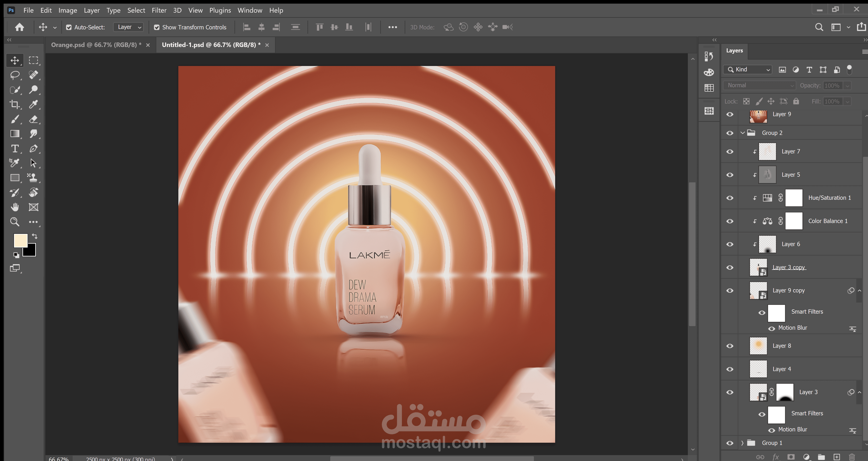868x461 pixels.
Task: Select the Hand tool
Action: (14, 207)
